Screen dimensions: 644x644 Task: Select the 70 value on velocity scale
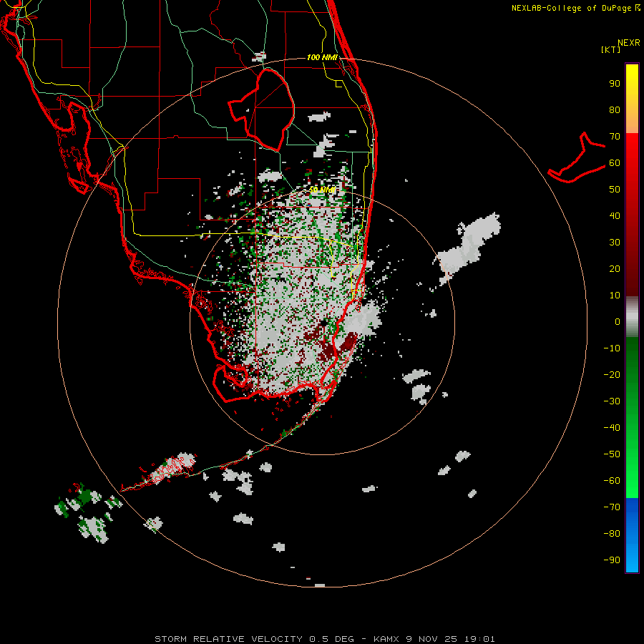(x=615, y=137)
